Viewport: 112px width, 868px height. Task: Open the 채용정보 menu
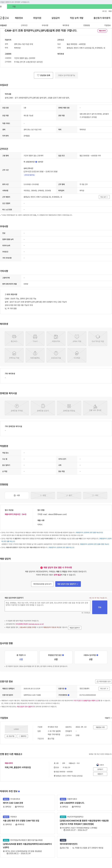[19, 18]
